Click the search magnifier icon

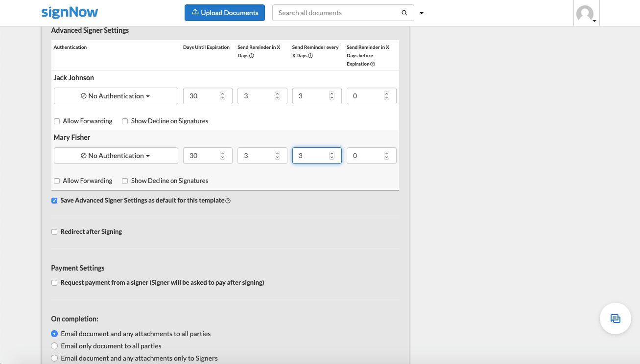404,13
